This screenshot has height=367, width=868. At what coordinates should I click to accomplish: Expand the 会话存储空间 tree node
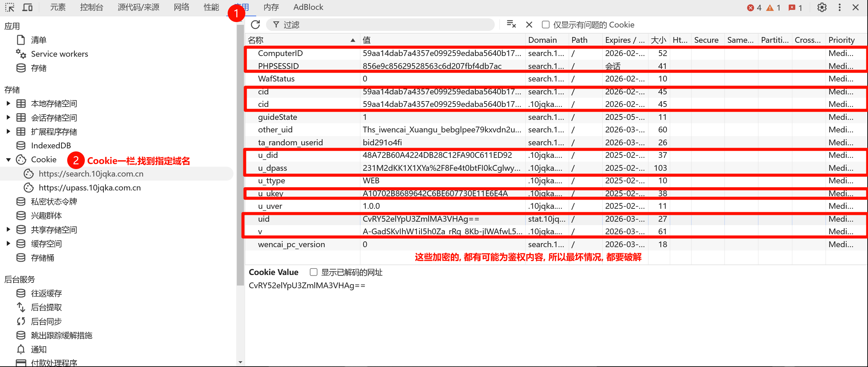(x=8, y=117)
